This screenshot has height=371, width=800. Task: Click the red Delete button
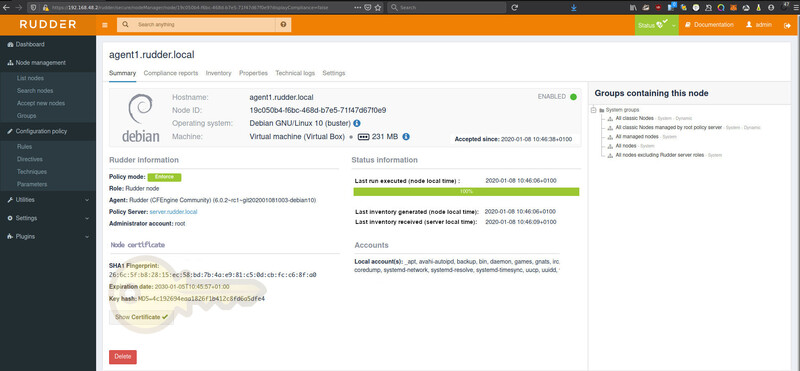[123, 357]
